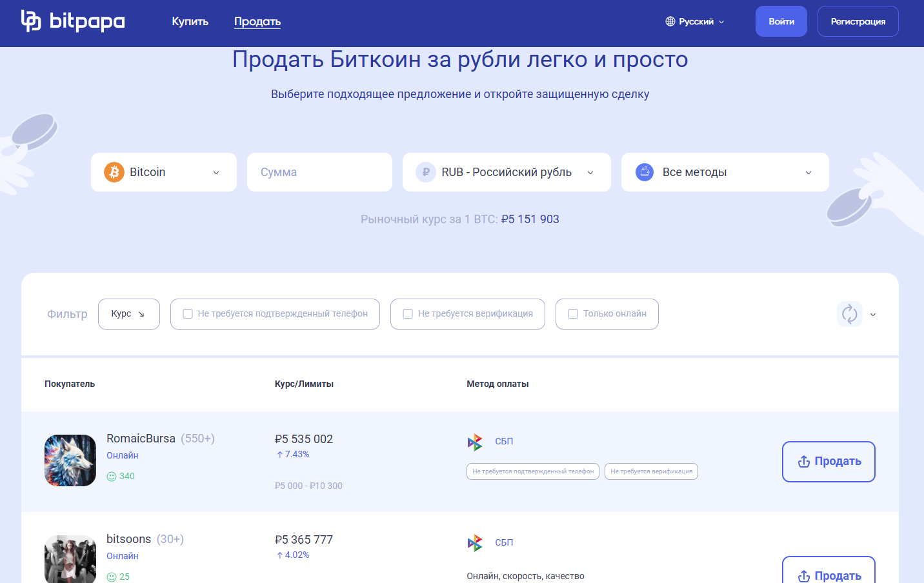The height and width of the screenshot is (583, 924).
Task: Open the "Все методы" payment dropdown
Action: click(725, 172)
